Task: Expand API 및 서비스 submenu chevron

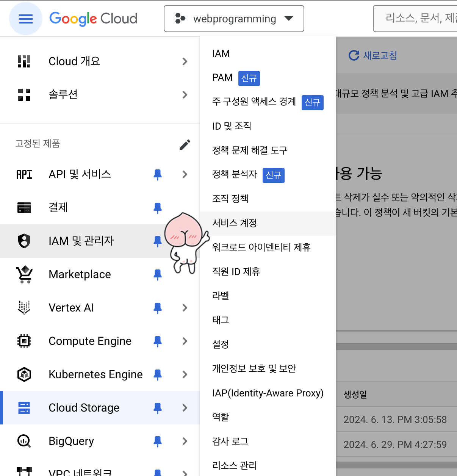Action: [x=185, y=174]
